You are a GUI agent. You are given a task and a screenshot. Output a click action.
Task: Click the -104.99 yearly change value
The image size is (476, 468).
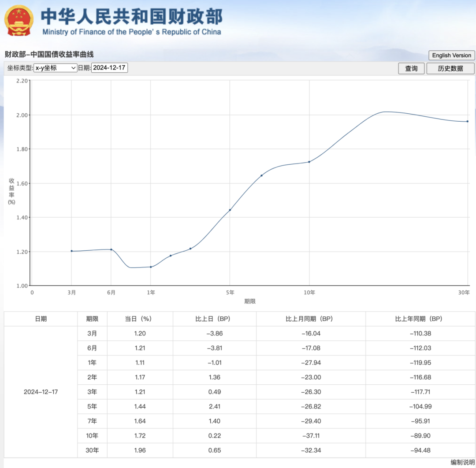tap(420, 406)
